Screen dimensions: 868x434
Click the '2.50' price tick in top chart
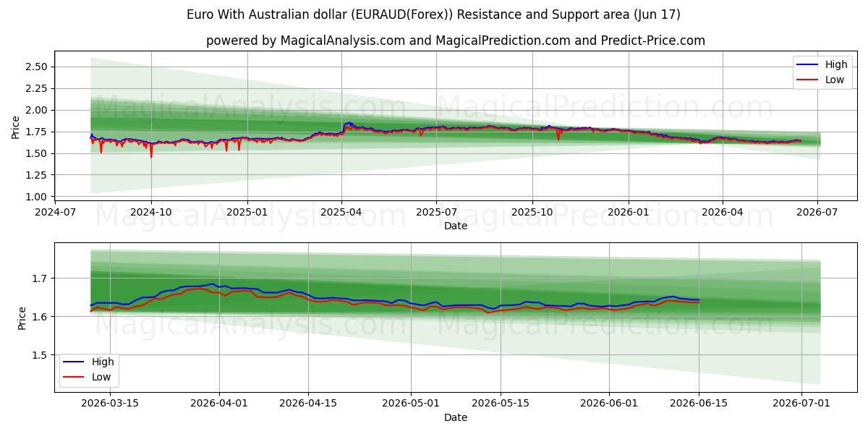(37, 67)
